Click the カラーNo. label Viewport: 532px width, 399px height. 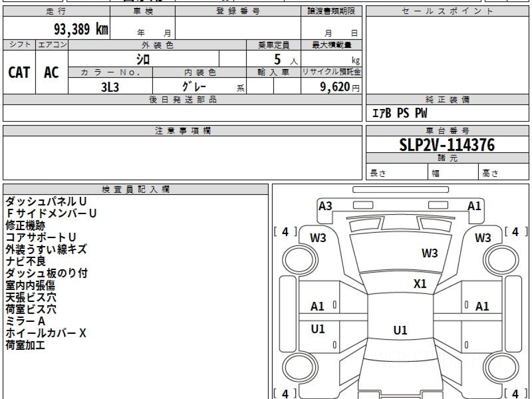point(110,72)
